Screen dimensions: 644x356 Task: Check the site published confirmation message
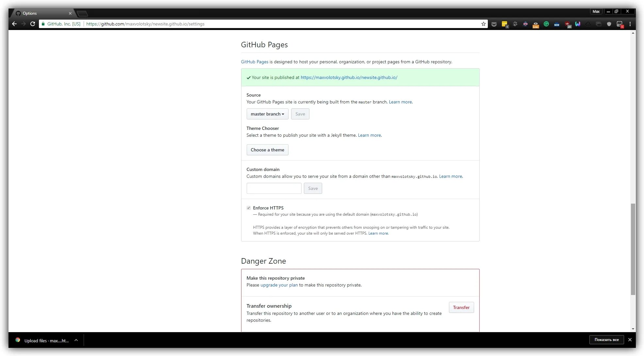[360, 78]
